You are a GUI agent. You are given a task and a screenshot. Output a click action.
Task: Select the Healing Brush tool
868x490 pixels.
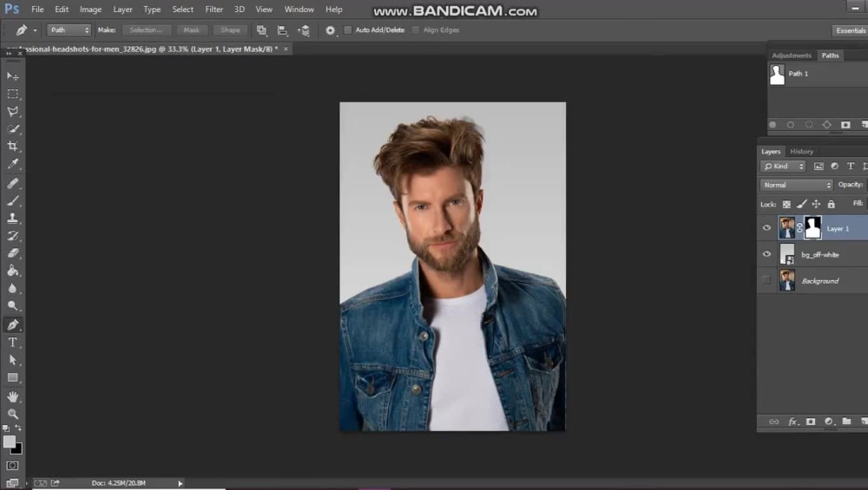[12, 183]
